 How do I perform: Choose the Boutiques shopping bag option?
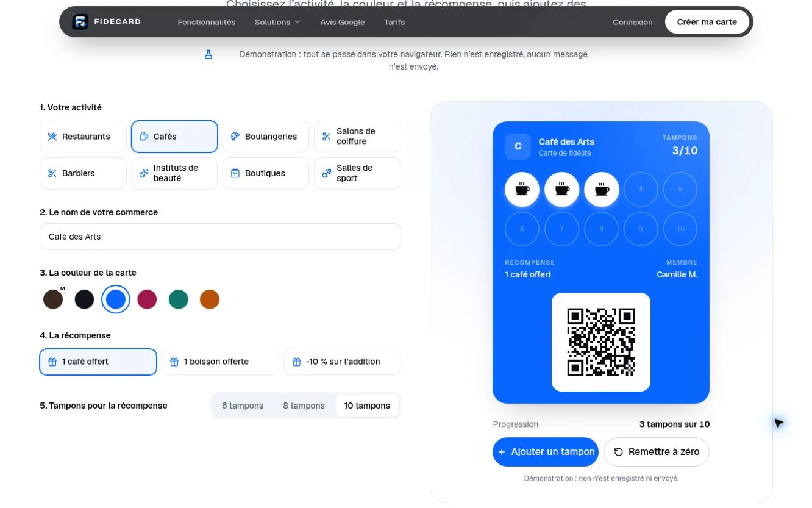266,173
